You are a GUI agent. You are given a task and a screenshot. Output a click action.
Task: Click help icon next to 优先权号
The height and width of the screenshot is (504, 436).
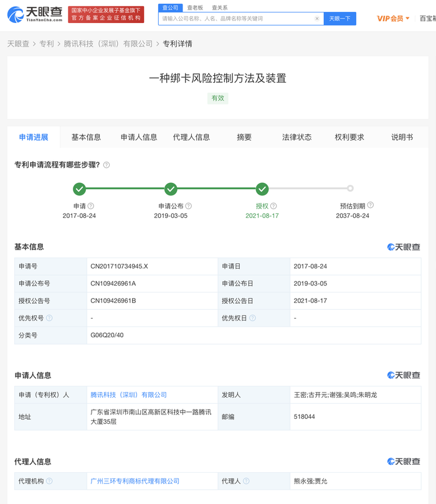(49, 318)
